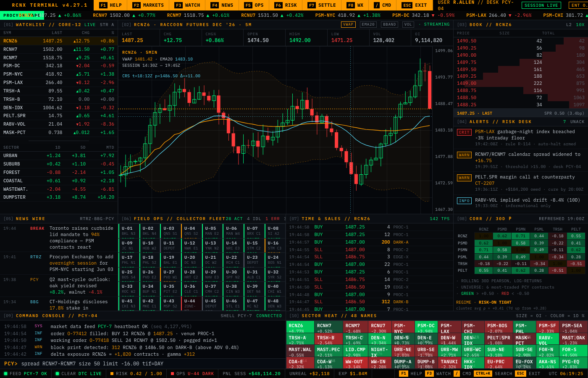Open the F3 WATCH menu in top bar

click(x=187, y=5)
